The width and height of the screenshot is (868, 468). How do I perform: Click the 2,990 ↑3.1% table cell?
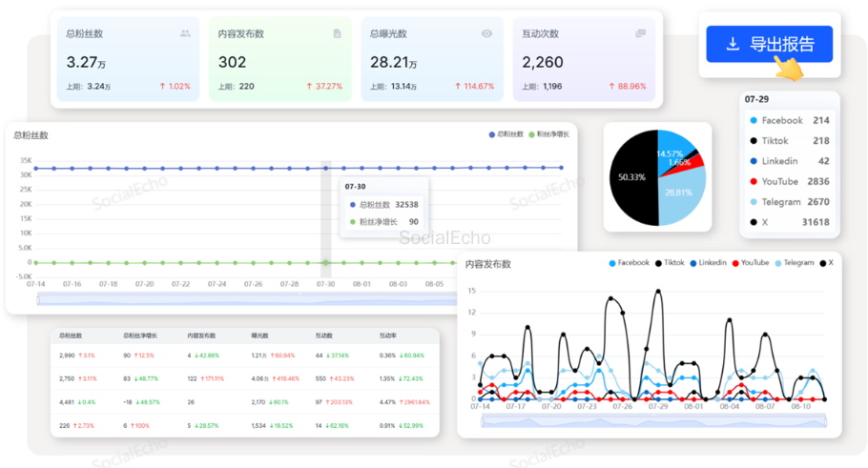tap(77, 356)
